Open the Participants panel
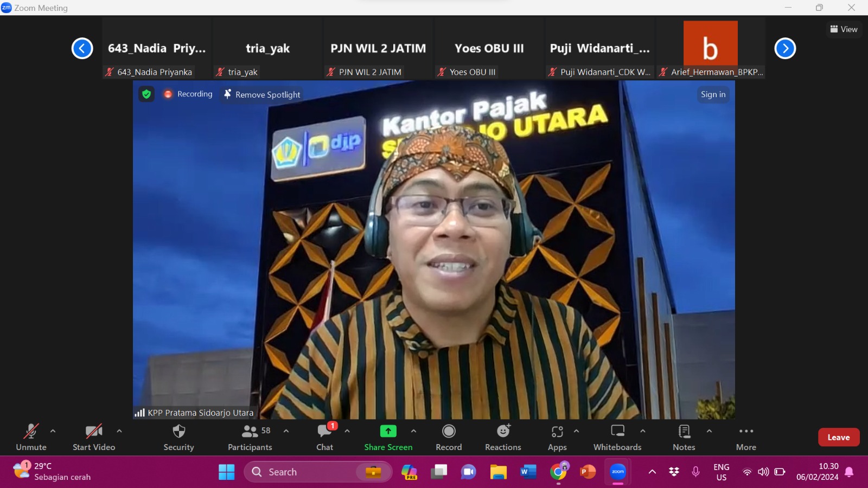Viewport: 868px width, 488px height. pos(250,432)
